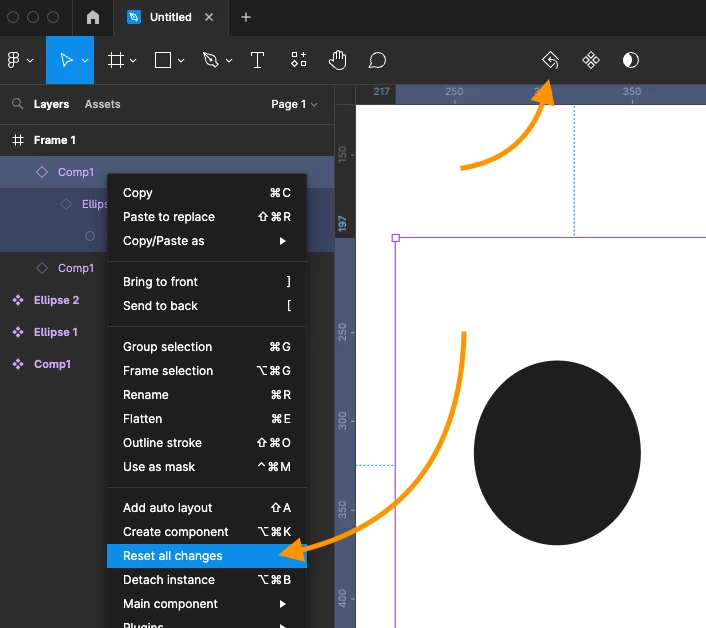Choose Detach instance

(x=207, y=580)
